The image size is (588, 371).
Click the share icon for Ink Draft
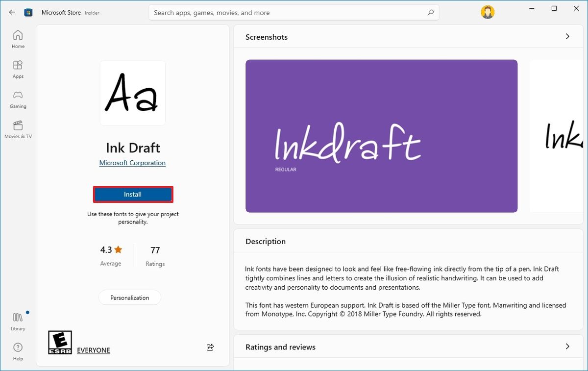pyautogui.click(x=210, y=347)
